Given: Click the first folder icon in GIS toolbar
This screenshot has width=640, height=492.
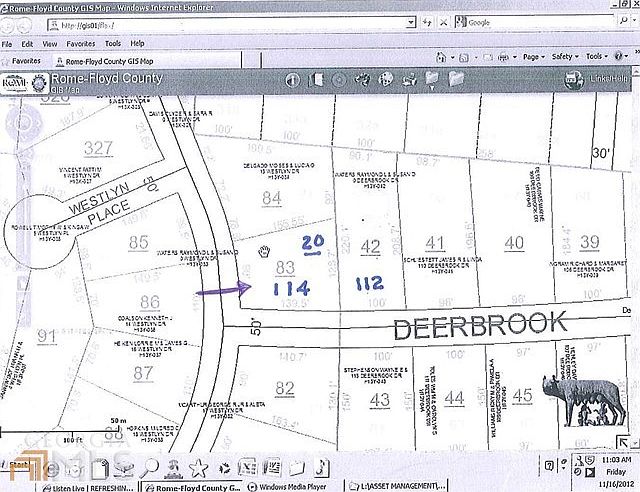Looking at the screenshot, I should (x=433, y=78).
